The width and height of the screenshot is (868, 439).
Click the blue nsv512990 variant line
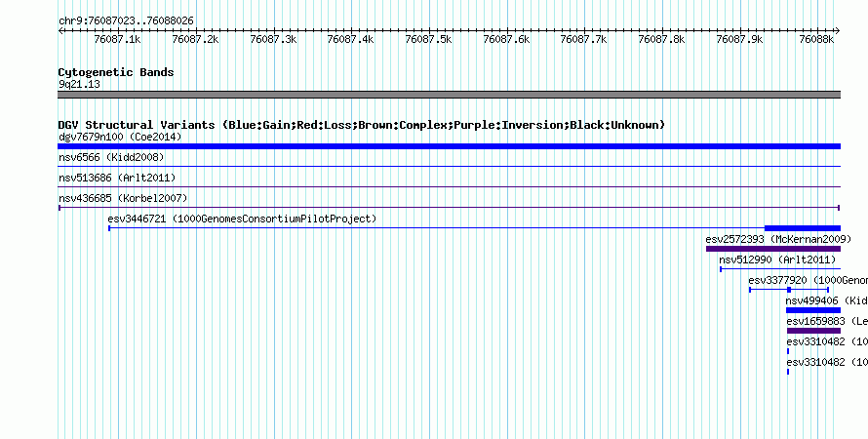[x=780, y=269]
